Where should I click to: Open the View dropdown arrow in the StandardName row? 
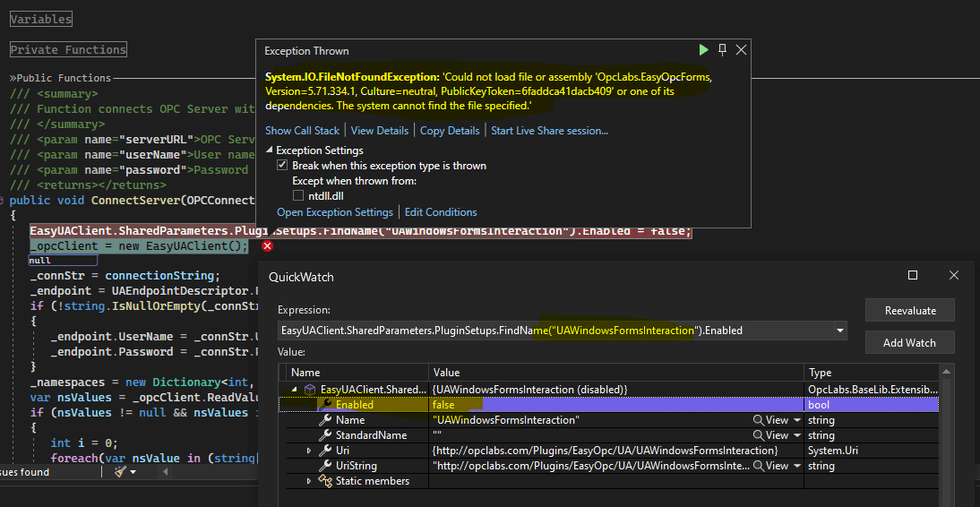click(797, 435)
